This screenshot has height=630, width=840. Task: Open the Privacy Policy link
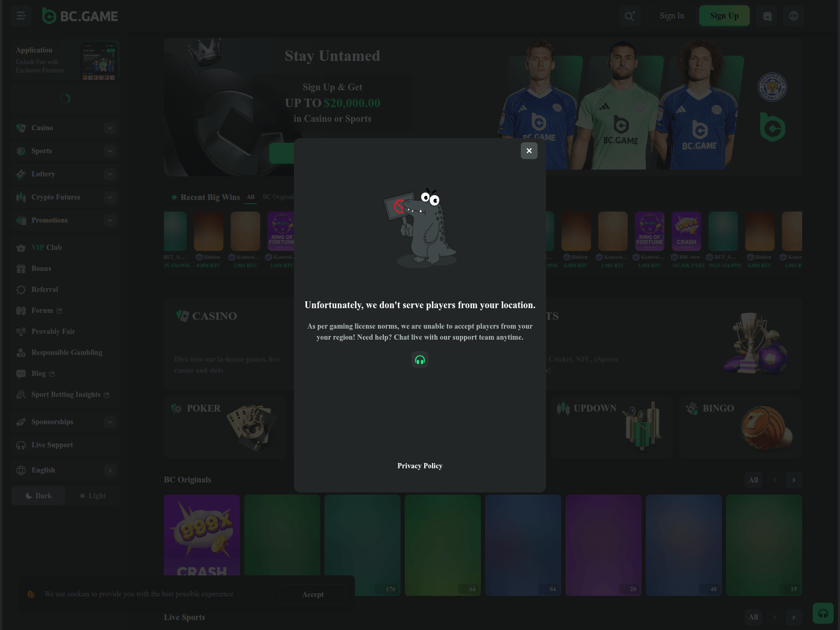[x=420, y=466]
